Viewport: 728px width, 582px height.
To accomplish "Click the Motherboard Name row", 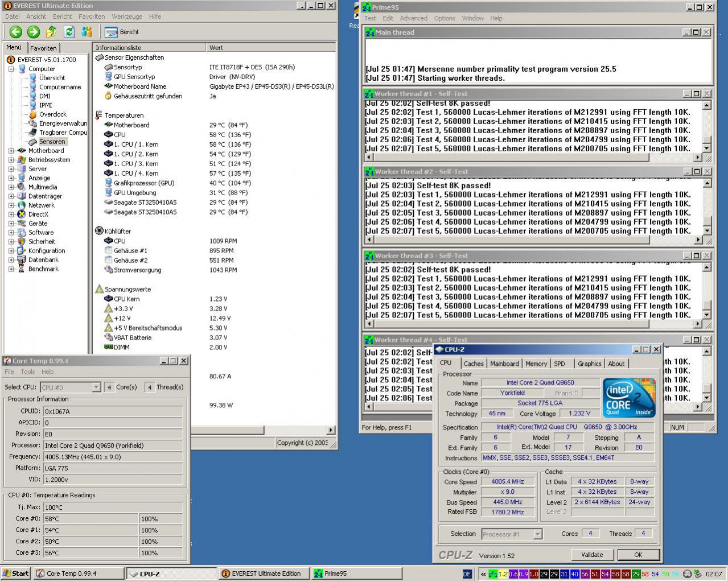I will coord(214,86).
